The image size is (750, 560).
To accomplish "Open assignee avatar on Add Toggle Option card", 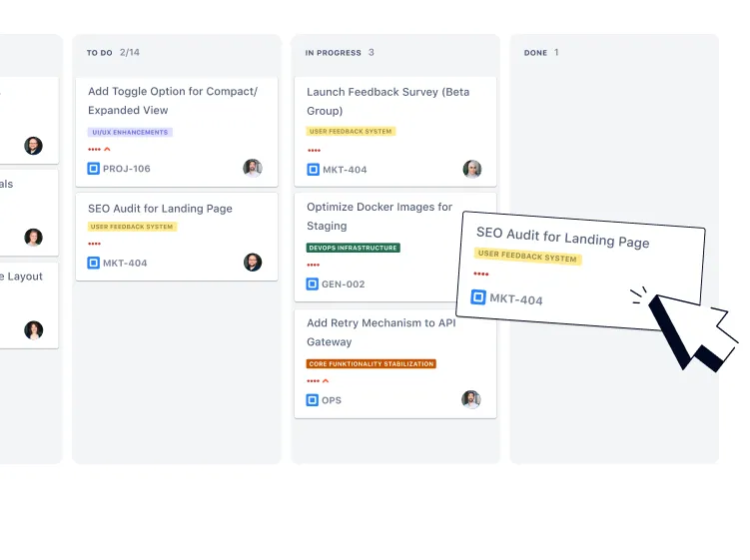I will coord(253,168).
